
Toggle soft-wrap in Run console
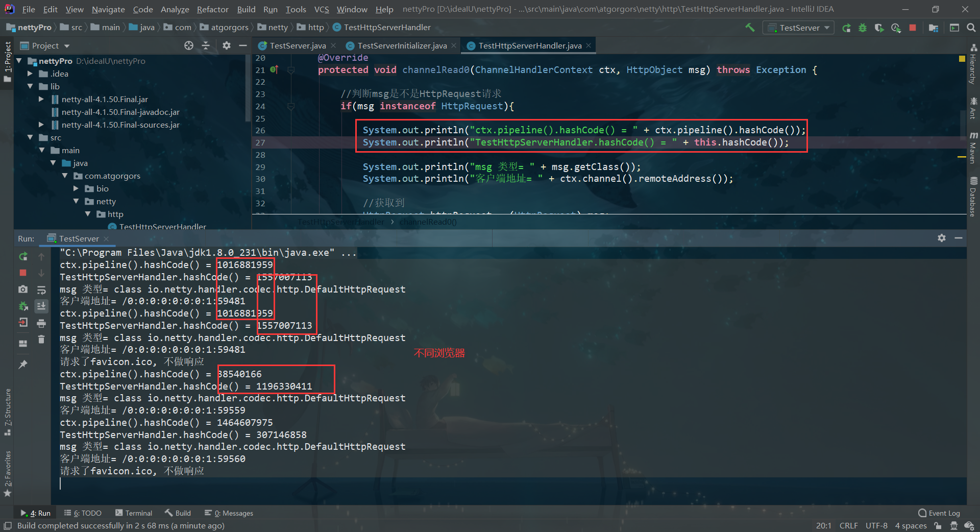(41, 289)
